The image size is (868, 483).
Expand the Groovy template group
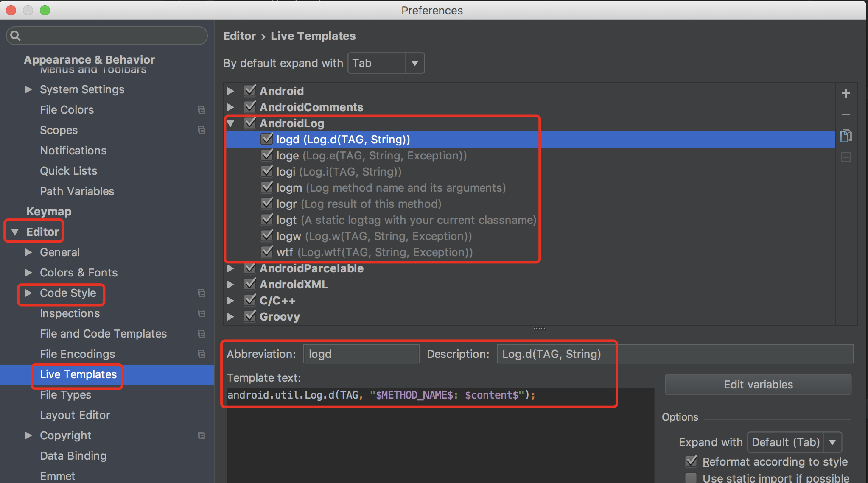tap(231, 317)
